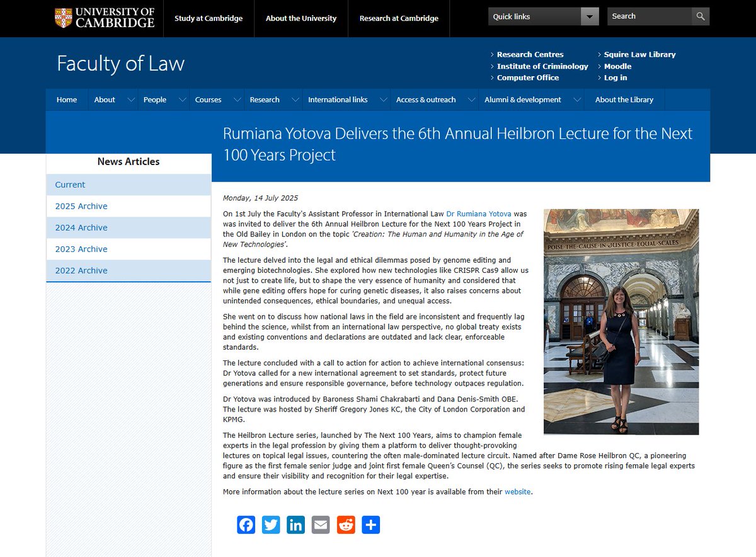Expand the International links menu arrow
The image size is (756, 557).
click(384, 100)
